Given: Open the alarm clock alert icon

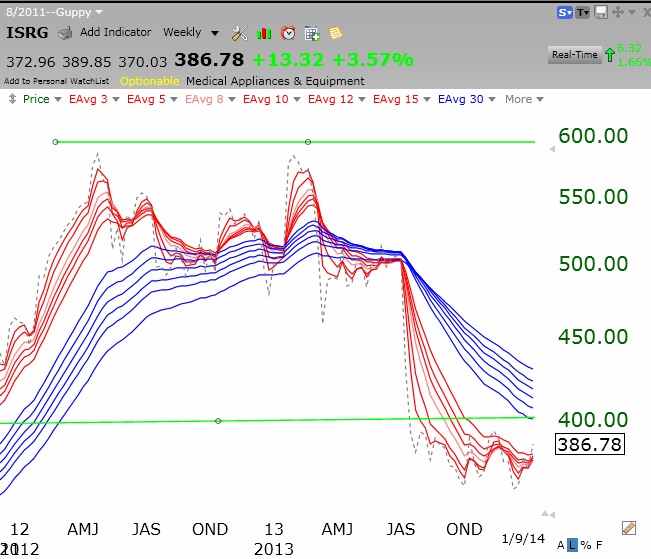Looking at the screenshot, I should [288, 33].
